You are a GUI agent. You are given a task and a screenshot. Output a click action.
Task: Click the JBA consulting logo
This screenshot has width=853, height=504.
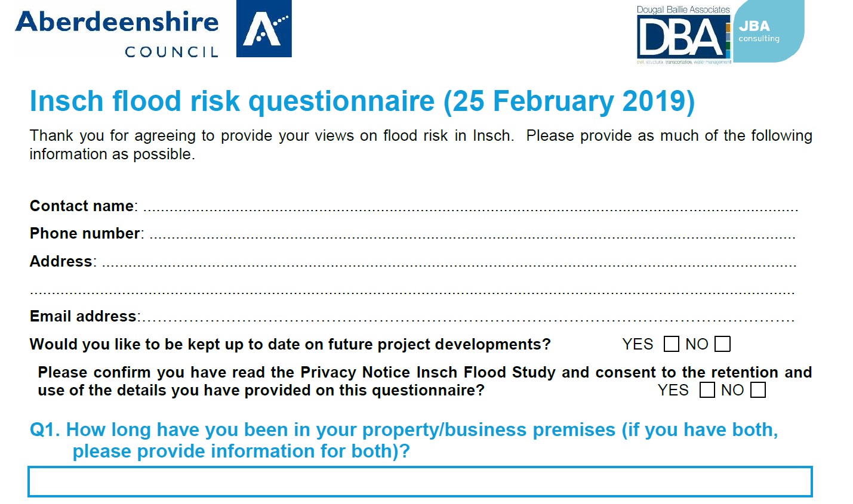click(768, 31)
